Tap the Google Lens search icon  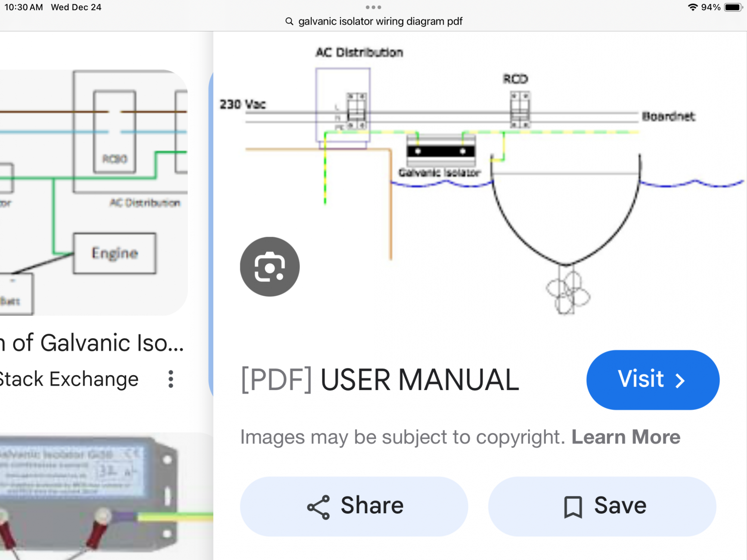[x=270, y=267]
